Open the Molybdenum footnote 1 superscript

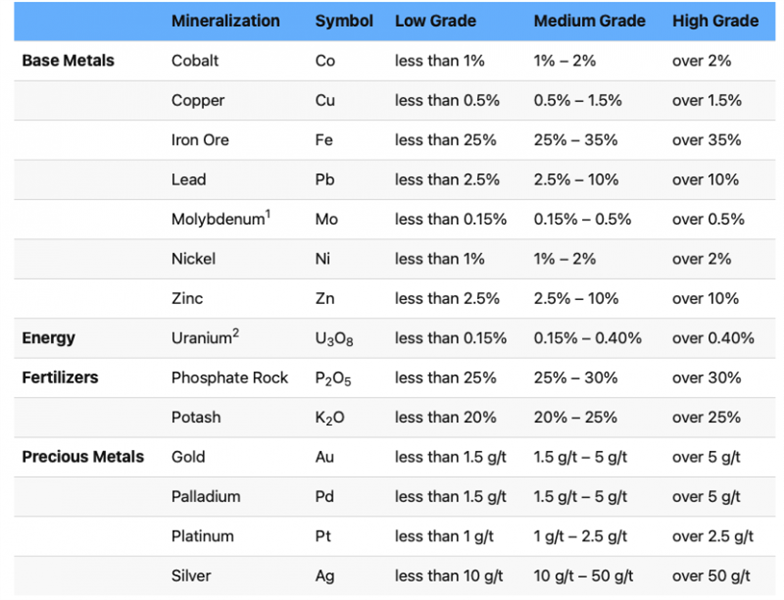coord(268,214)
